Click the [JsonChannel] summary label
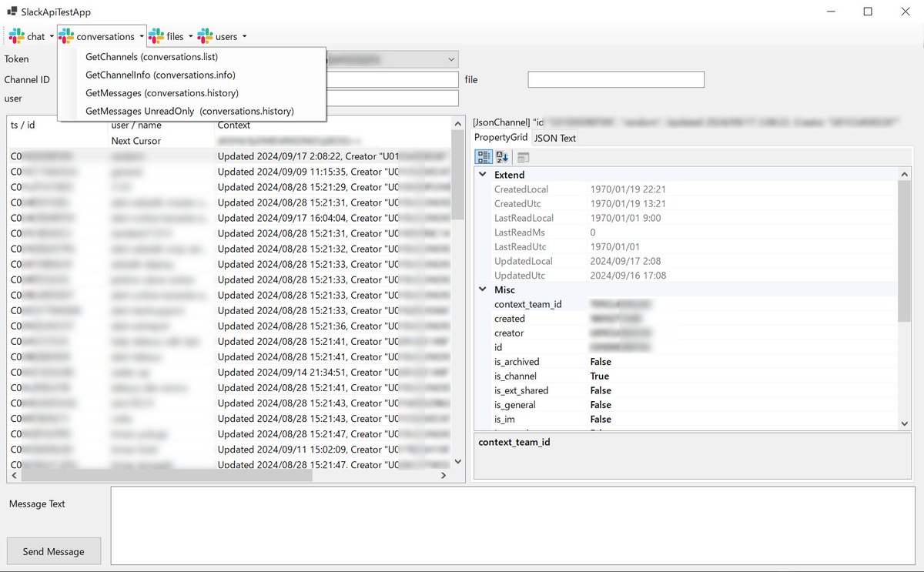Image resolution: width=924 pixels, height=572 pixels. click(688, 122)
